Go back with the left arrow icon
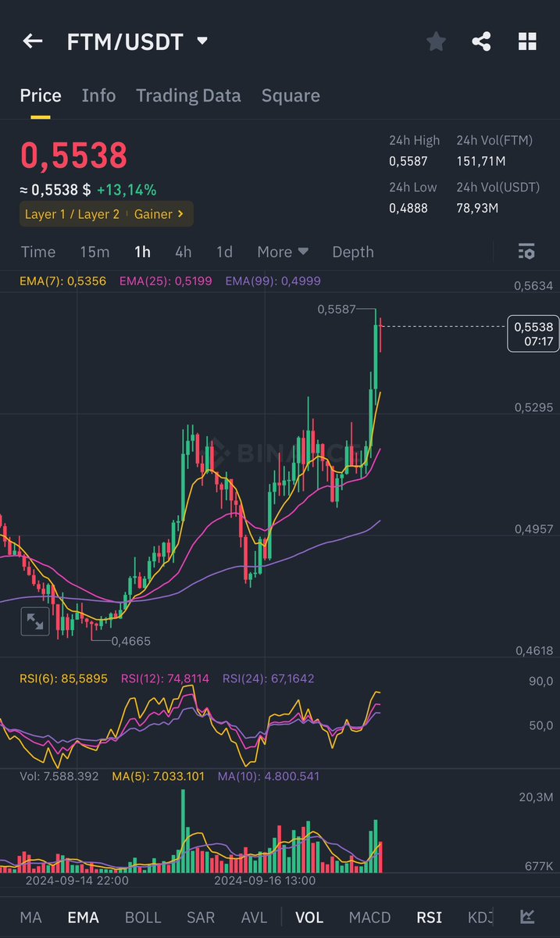This screenshot has height=938, width=560. click(x=32, y=41)
